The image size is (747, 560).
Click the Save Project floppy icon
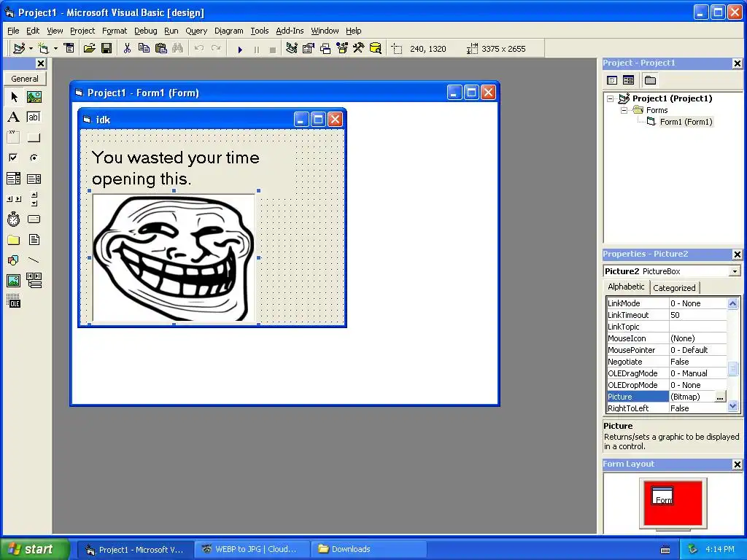[x=107, y=49]
